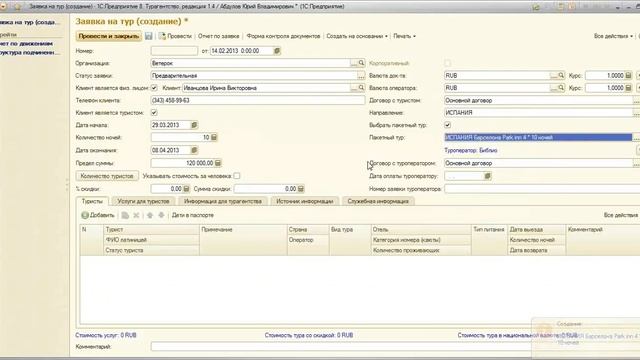Image resolution: width=640 pixels, height=360 pixels.
Task: Click Турист column header
Action: click(x=151, y=230)
